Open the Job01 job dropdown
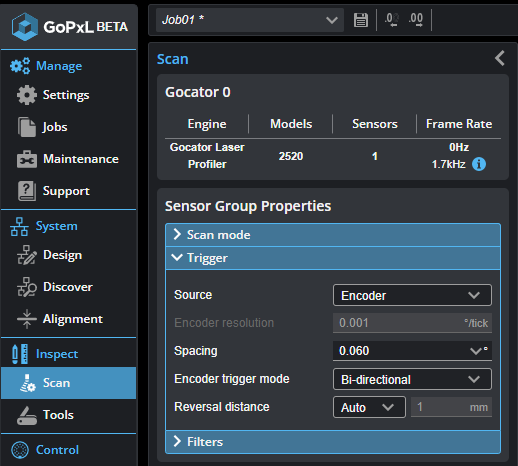Image resolution: width=518 pixels, height=466 pixels. (250, 20)
